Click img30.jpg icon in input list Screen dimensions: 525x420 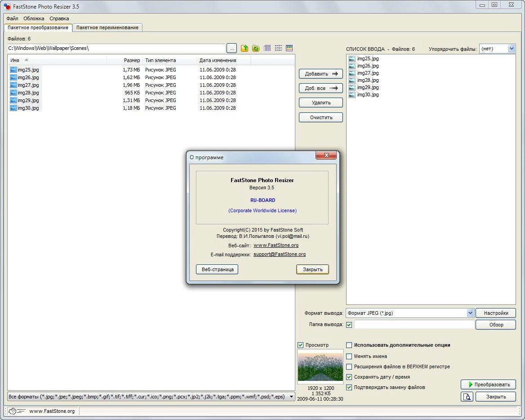352,95
